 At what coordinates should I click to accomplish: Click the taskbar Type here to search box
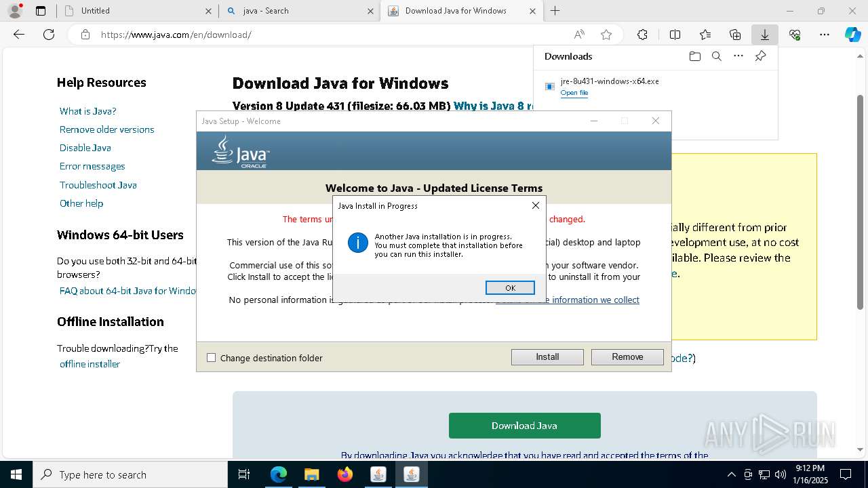130,474
